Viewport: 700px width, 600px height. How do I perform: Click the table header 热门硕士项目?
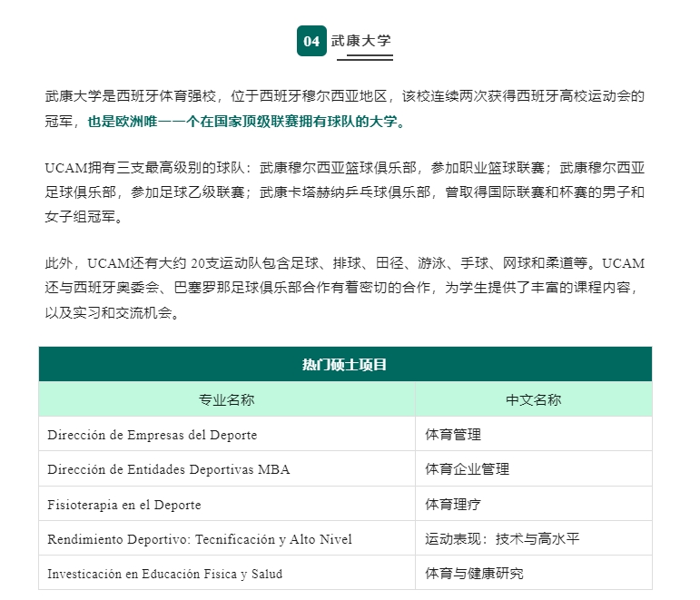(345, 364)
